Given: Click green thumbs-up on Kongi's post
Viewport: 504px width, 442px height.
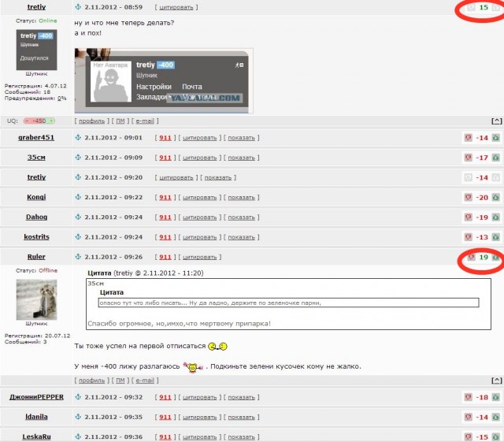Looking at the screenshot, I should click(496, 197).
